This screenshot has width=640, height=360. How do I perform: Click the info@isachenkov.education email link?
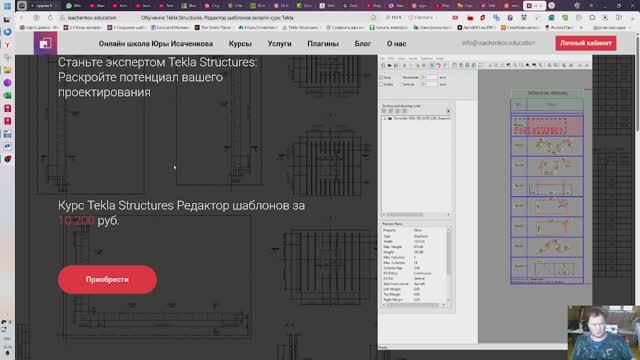click(x=498, y=43)
